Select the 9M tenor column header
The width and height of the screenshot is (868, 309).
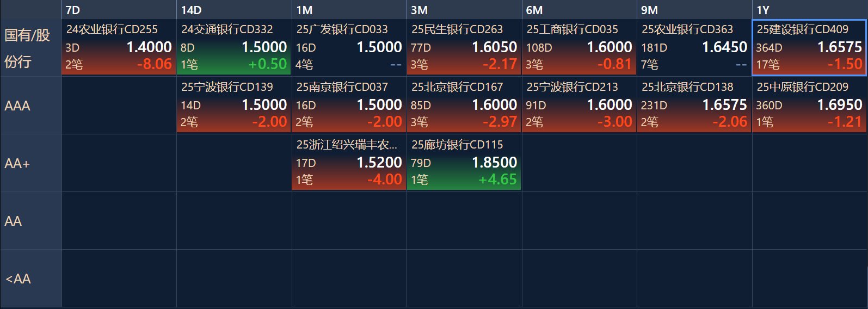point(694,10)
